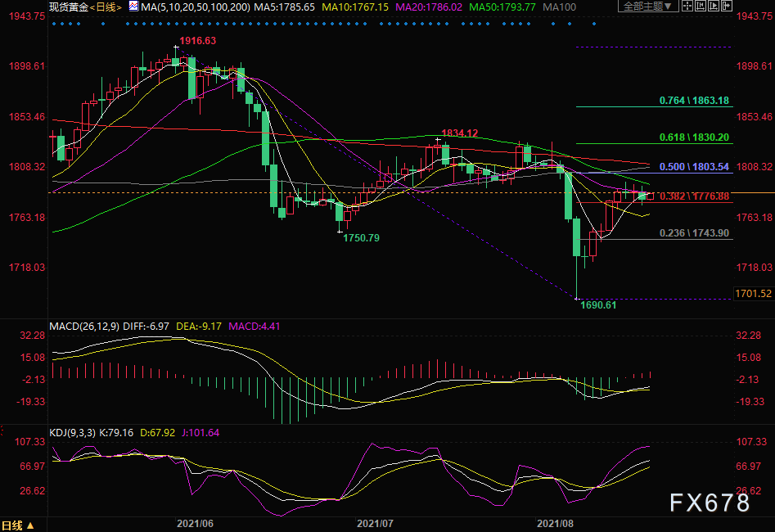Open the 全部主题 dropdown

(647, 7)
